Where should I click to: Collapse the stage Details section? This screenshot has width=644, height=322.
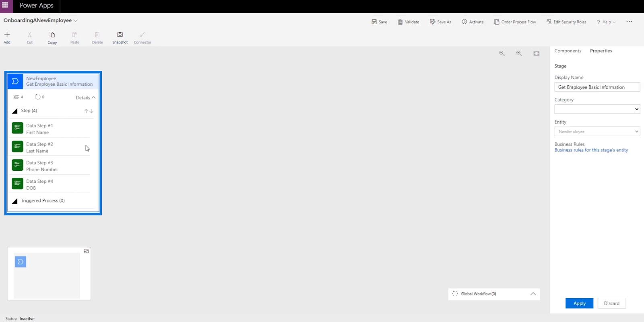(86, 97)
